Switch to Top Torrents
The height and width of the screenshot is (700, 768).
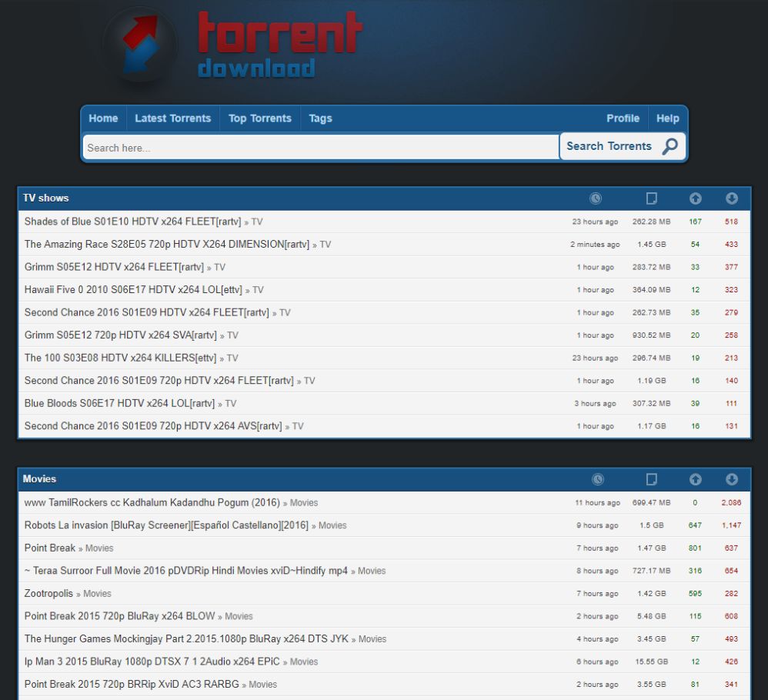259,118
